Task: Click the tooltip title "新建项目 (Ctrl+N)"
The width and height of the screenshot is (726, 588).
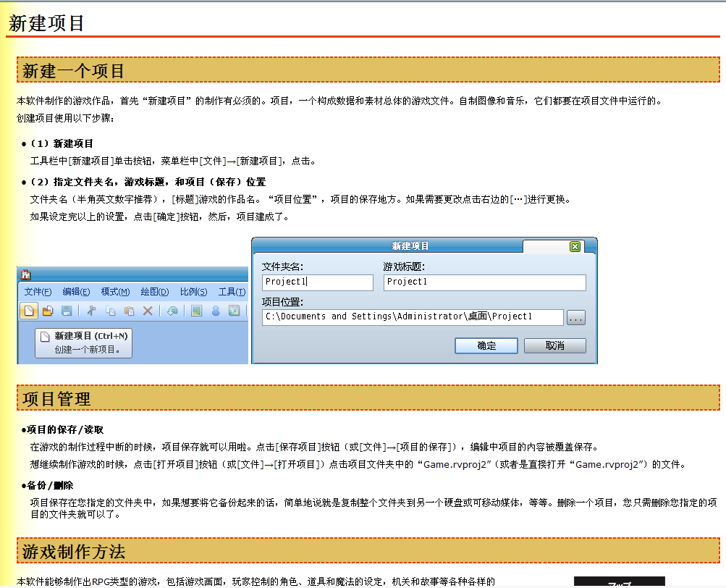Action: pyautogui.click(x=91, y=336)
